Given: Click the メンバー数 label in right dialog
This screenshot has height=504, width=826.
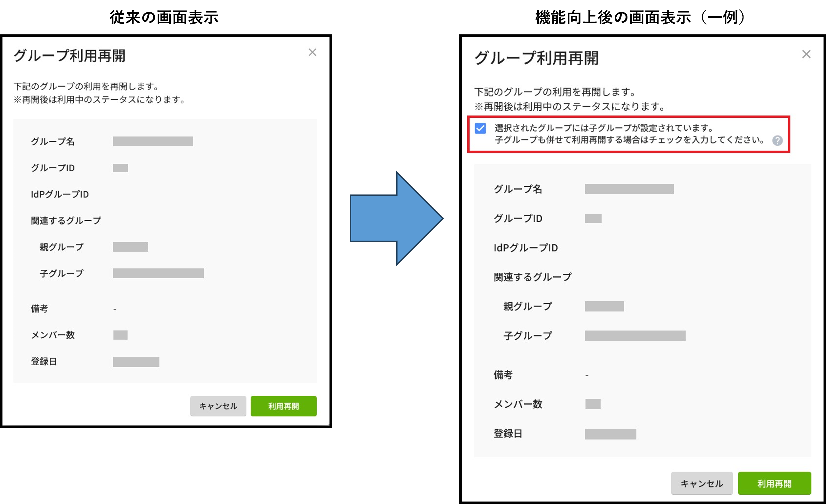Looking at the screenshot, I should (x=518, y=404).
